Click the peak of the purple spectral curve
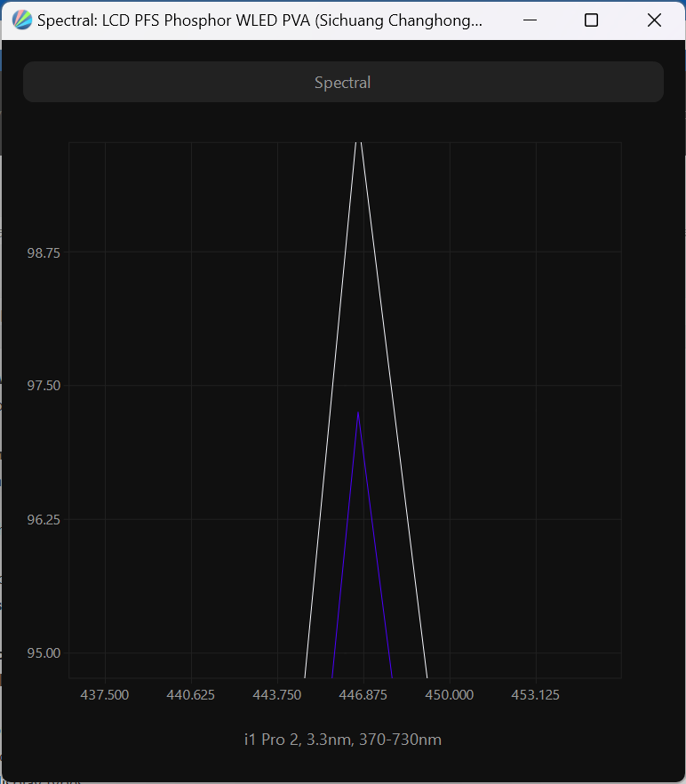686x784 pixels. click(x=358, y=413)
